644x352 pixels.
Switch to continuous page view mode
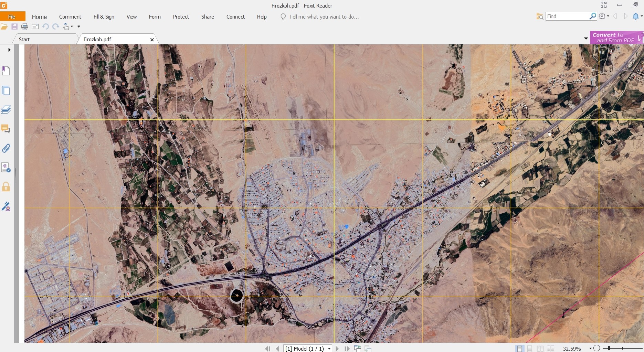(530, 349)
